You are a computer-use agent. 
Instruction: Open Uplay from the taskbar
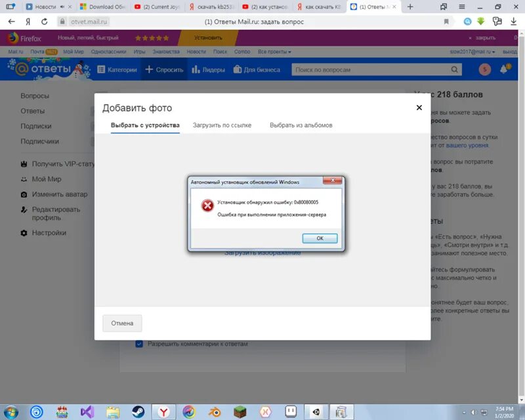(x=36, y=412)
